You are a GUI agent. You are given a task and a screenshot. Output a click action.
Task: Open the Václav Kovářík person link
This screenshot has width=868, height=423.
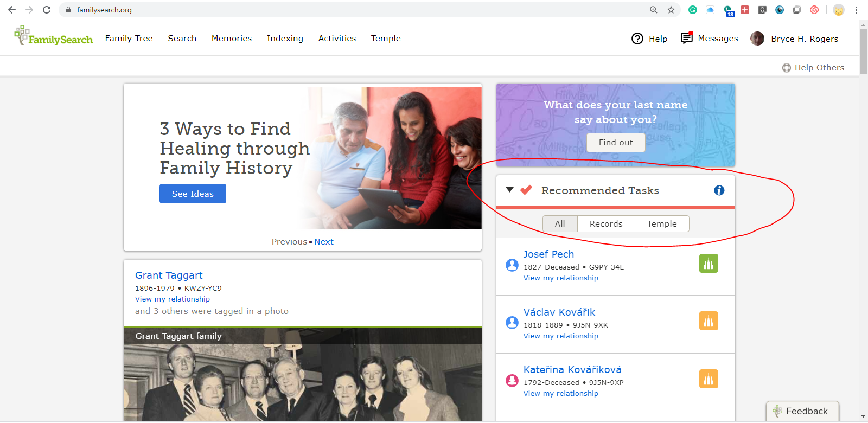coord(559,312)
